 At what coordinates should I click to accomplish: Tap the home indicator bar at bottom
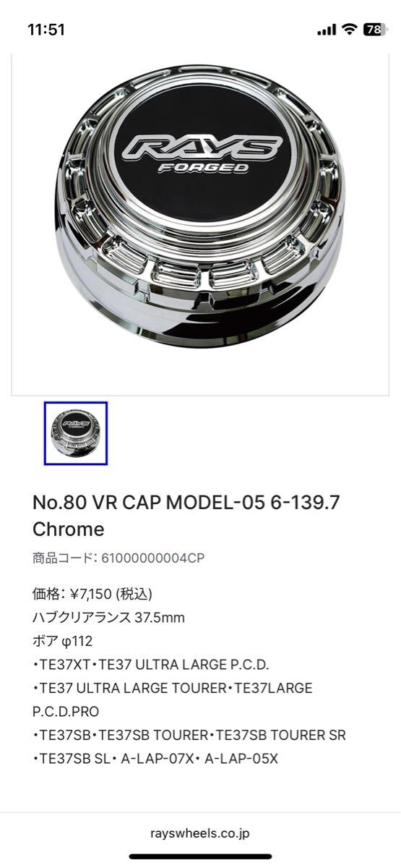point(200,857)
